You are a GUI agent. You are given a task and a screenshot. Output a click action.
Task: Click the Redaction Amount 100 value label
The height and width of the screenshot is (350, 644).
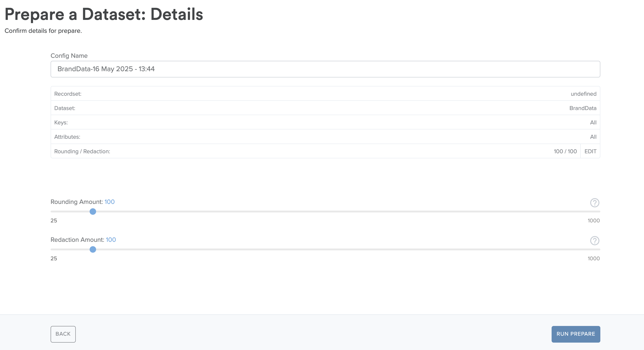pyautogui.click(x=111, y=240)
